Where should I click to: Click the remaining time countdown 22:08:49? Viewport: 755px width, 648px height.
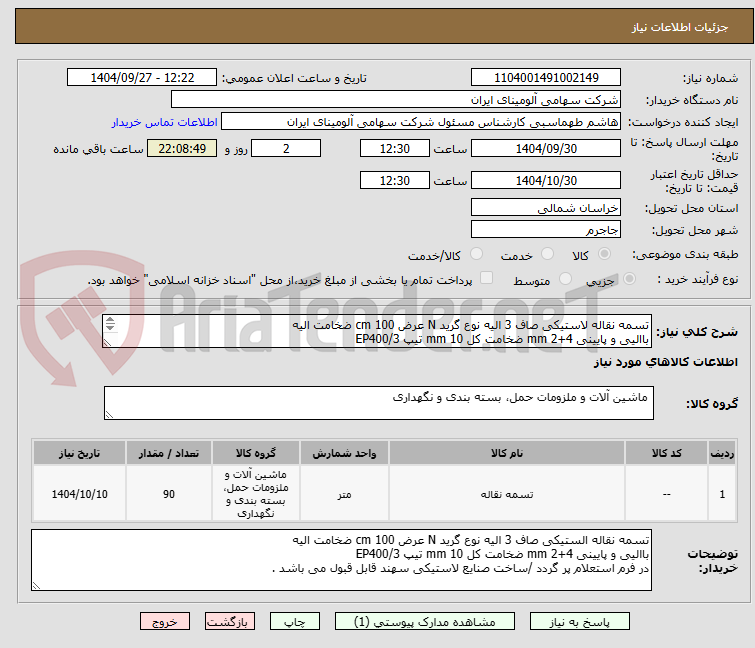pyautogui.click(x=182, y=148)
